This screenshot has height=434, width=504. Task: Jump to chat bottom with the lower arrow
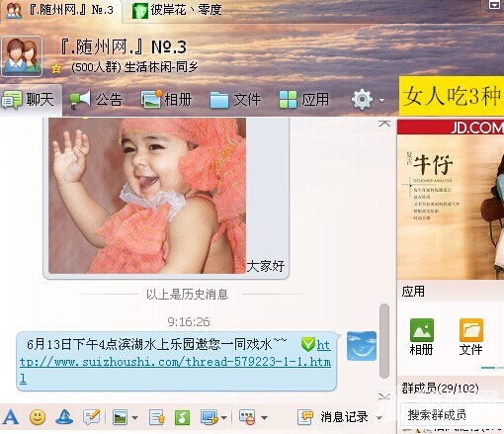coord(384,395)
